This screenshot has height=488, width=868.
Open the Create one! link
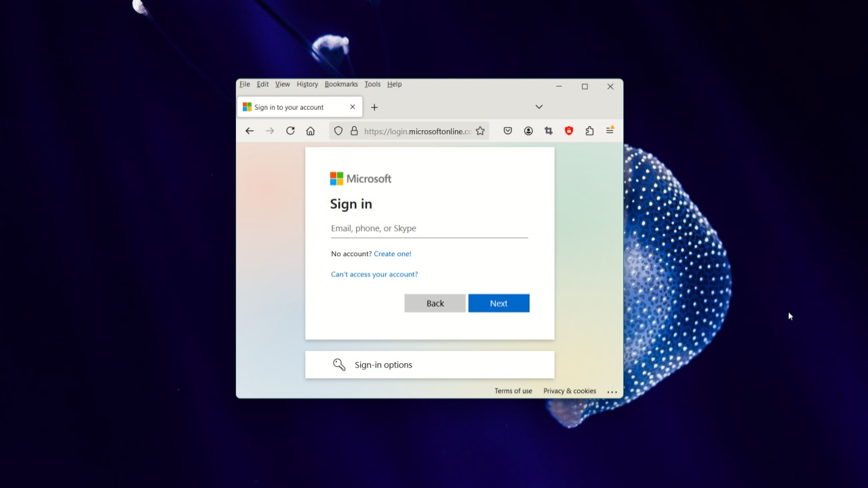pos(393,253)
